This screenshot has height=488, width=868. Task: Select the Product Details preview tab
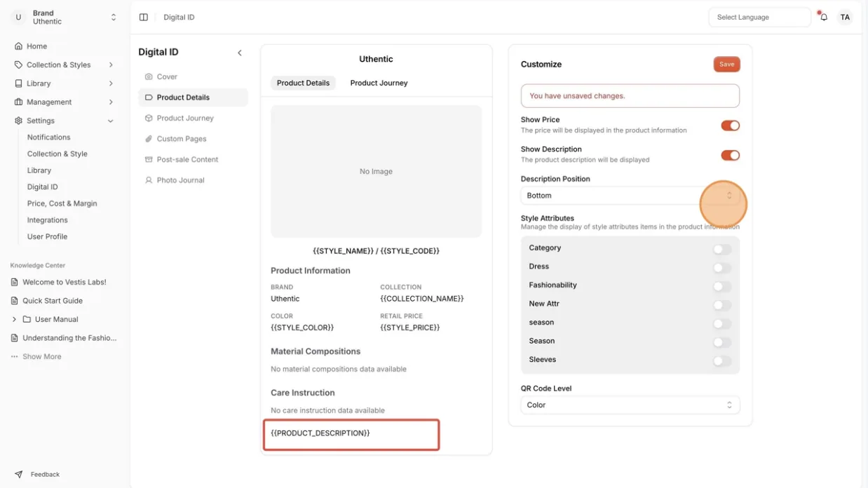click(x=303, y=83)
